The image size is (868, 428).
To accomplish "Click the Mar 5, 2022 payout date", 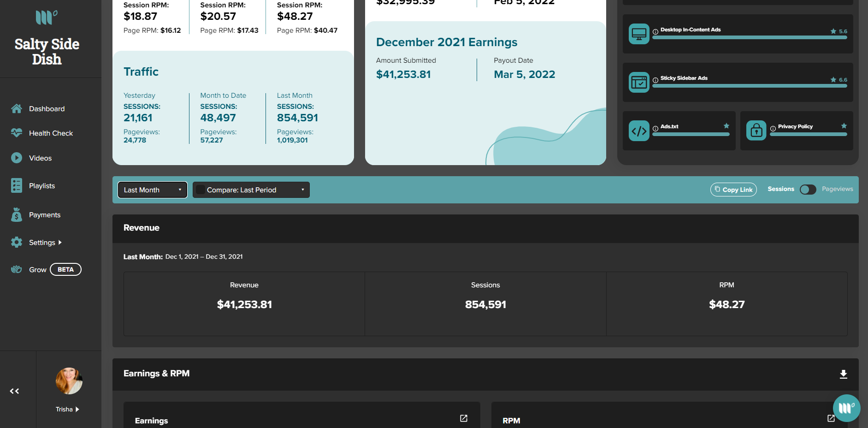I will (x=525, y=74).
